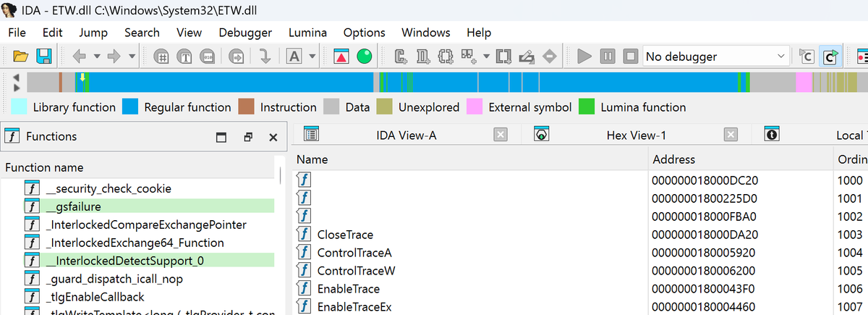Click the boxed letter A toolbar icon
The image size is (868, 315).
(x=294, y=56)
